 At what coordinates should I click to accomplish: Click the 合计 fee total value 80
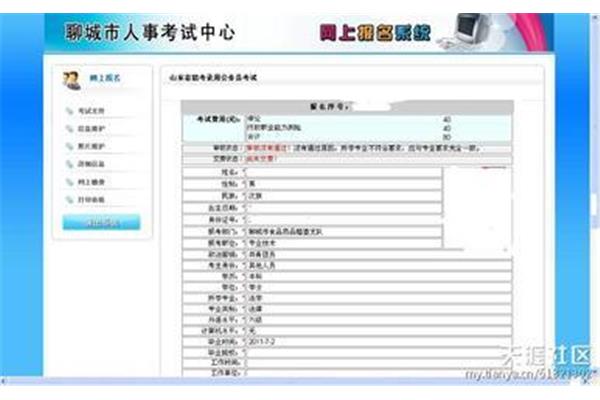pos(447,137)
